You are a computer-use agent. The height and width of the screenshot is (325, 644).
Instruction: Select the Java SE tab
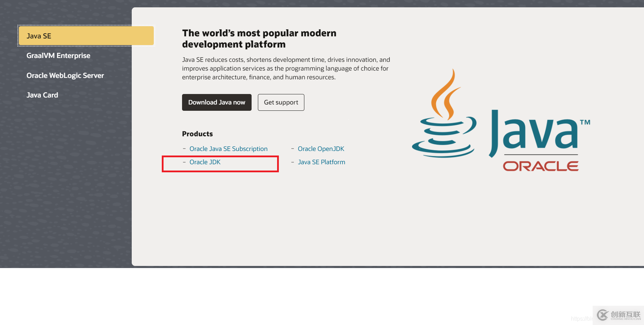click(x=86, y=36)
